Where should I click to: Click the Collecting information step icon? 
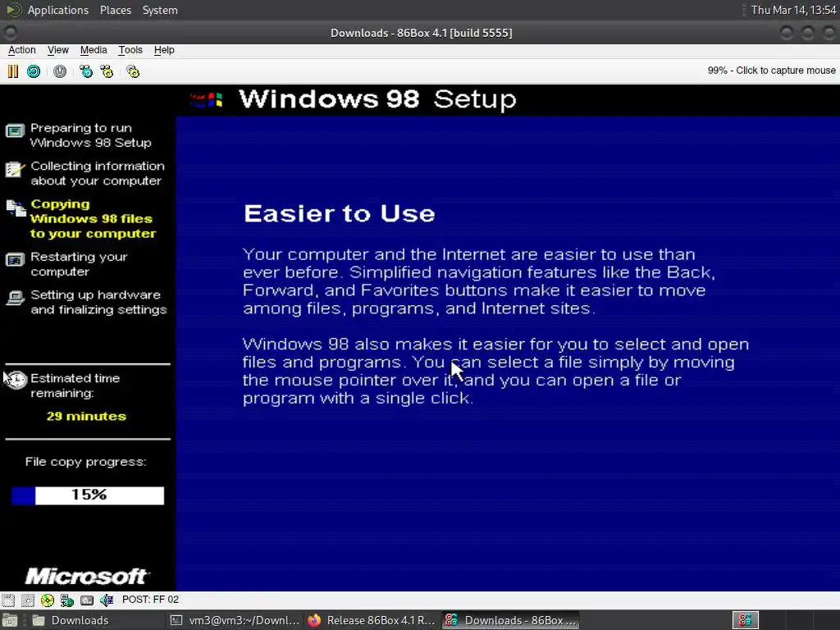coord(15,169)
